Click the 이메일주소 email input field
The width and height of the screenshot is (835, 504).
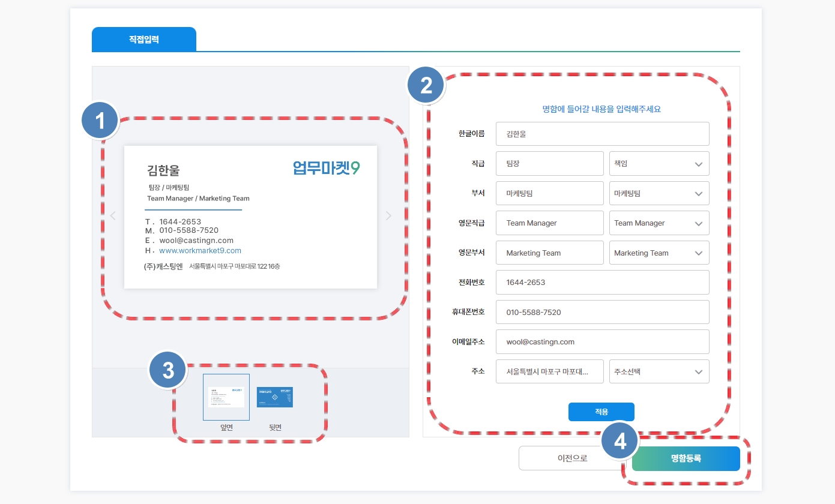(602, 342)
